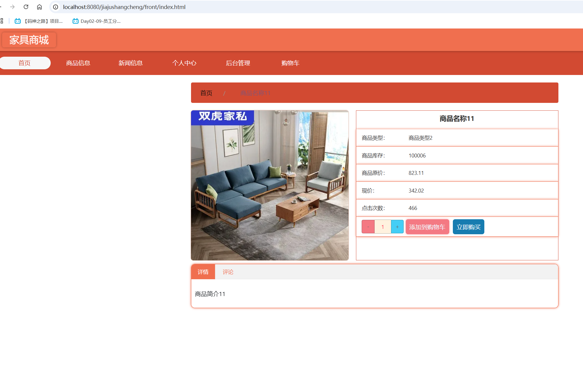Click the browser home icon
The height and width of the screenshot is (392, 583).
pyautogui.click(x=39, y=7)
